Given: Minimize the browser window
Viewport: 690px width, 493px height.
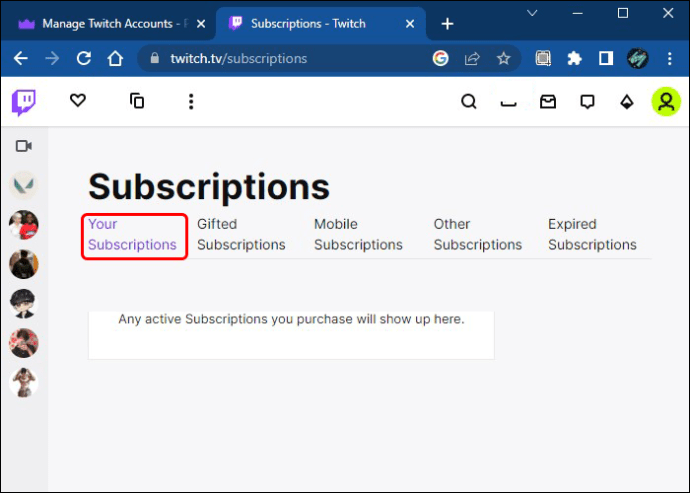Looking at the screenshot, I should click(x=577, y=13).
